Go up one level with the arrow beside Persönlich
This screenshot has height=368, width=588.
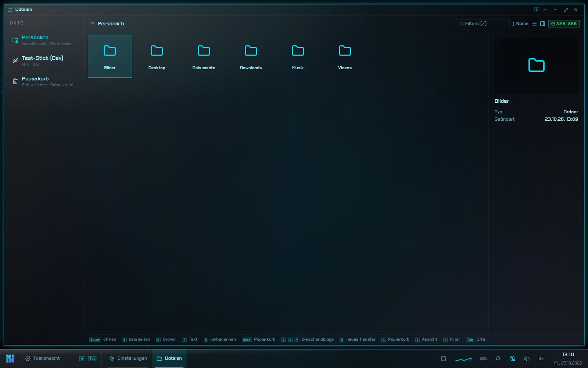point(92,24)
